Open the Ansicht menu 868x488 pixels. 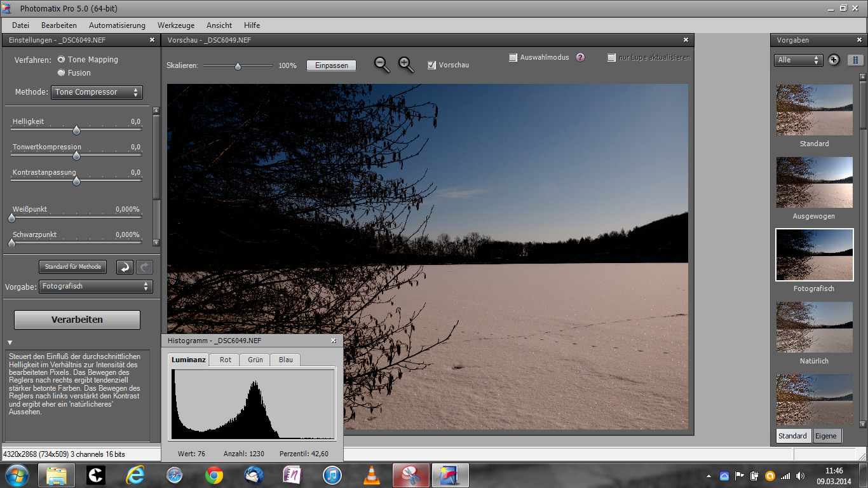(219, 25)
